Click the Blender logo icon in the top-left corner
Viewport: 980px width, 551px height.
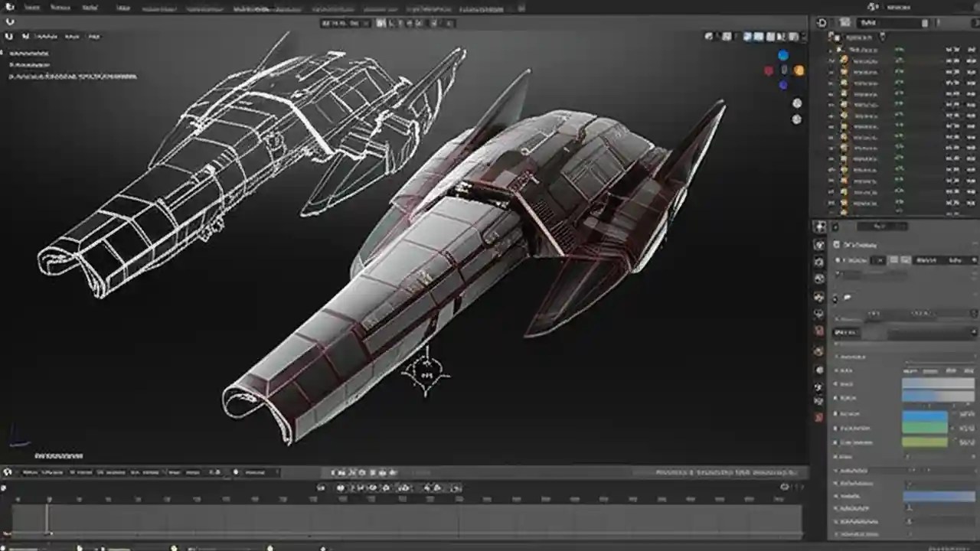point(9,7)
